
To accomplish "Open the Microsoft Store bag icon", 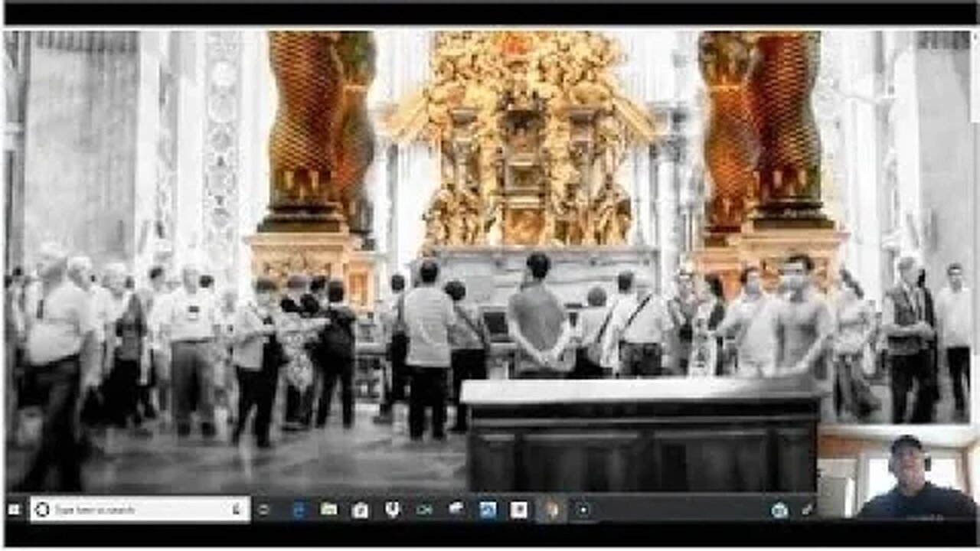I will point(361,510).
